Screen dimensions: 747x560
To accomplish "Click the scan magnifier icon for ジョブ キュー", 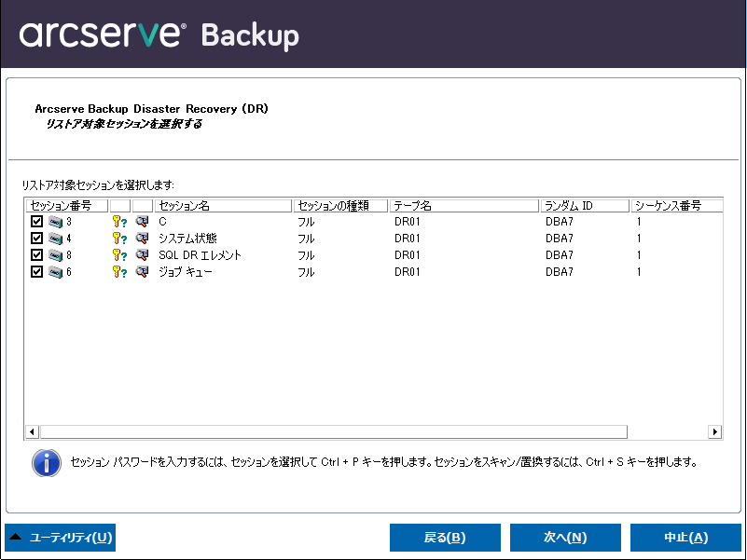I will point(142,271).
